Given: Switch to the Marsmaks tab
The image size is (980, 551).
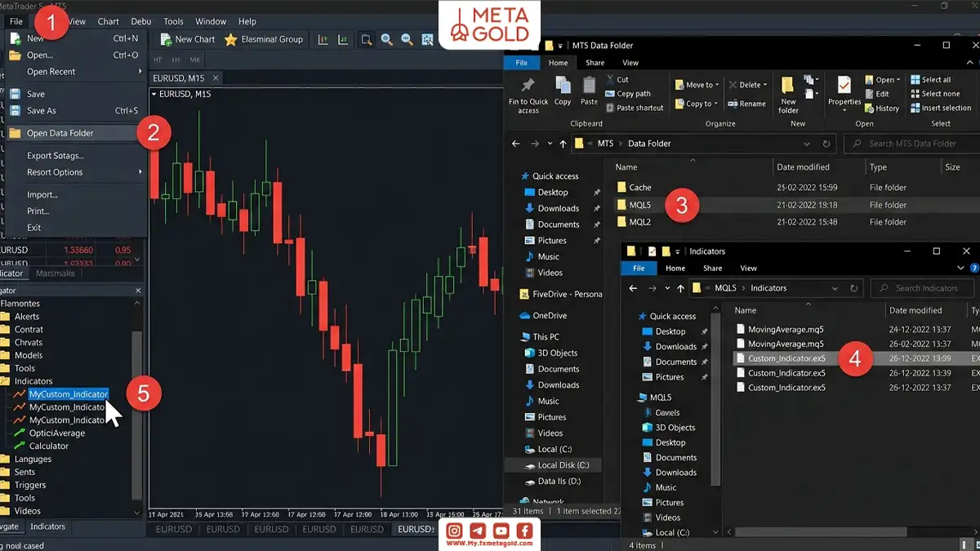Looking at the screenshot, I should click(x=56, y=273).
